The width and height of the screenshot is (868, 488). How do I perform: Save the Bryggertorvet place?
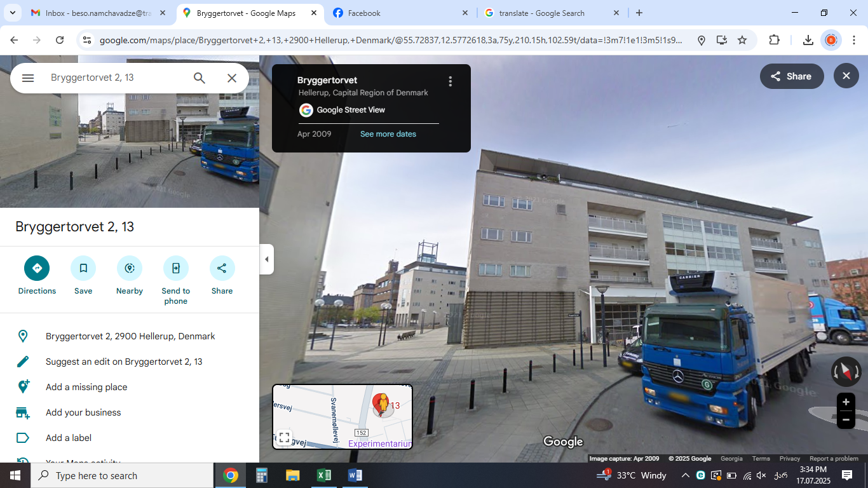pos(83,268)
